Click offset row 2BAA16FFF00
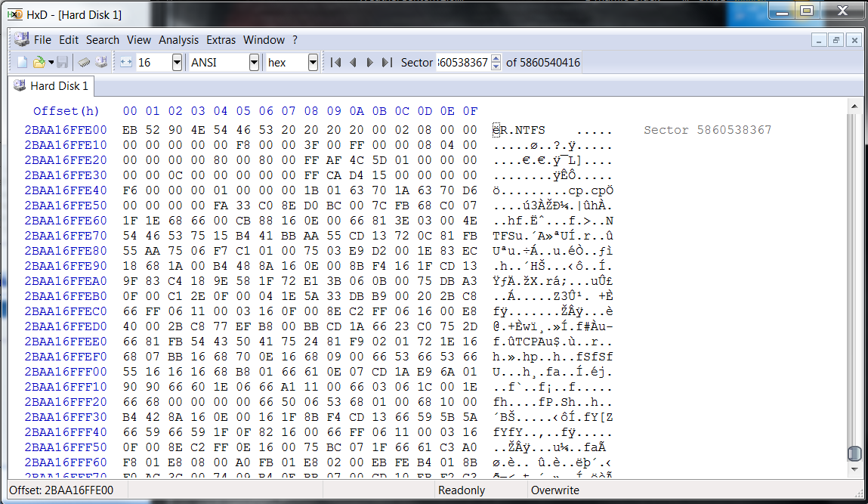This screenshot has width=868, height=504. (65, 372)
